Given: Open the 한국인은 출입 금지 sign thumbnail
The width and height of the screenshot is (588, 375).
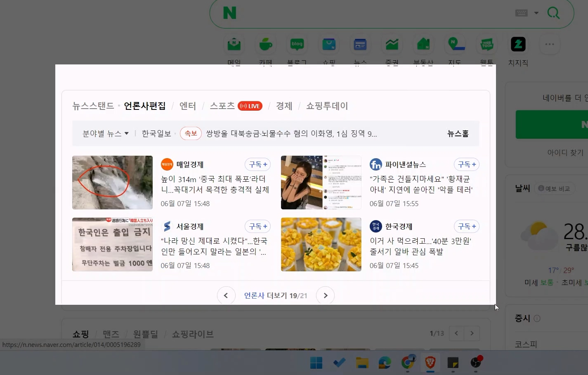Looking at the screenshot, I should point(112,244).
